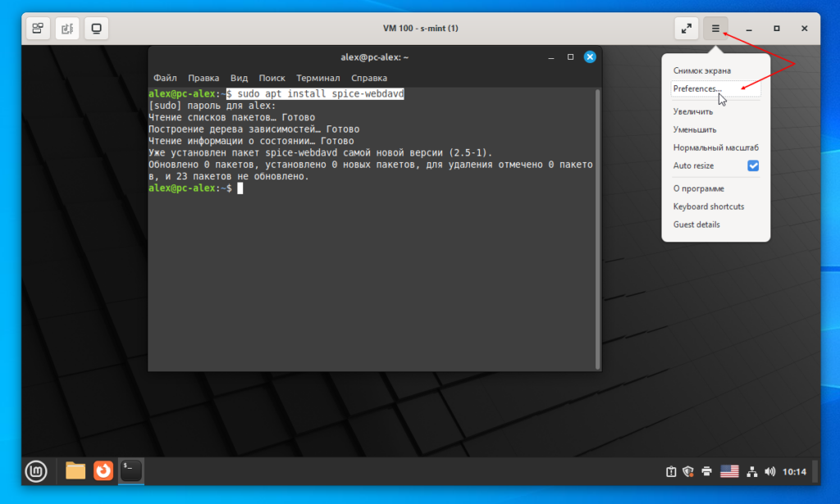Click the VM 100 - s-mint (1) title
This screenshot has height=504, width=840.
tap(421, 29)
